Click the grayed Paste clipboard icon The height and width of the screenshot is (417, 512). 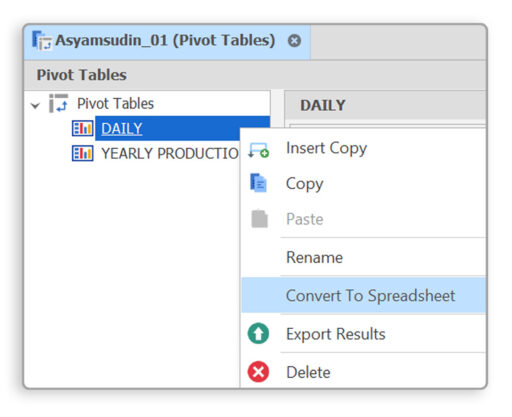[x=259, y=219]
